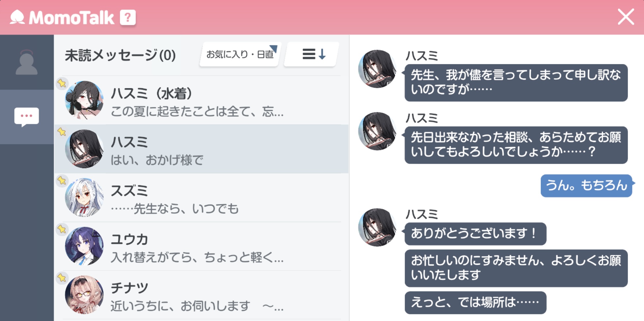
Task: Click チナツ's avatar in the contact list
Action: (84, 295)
